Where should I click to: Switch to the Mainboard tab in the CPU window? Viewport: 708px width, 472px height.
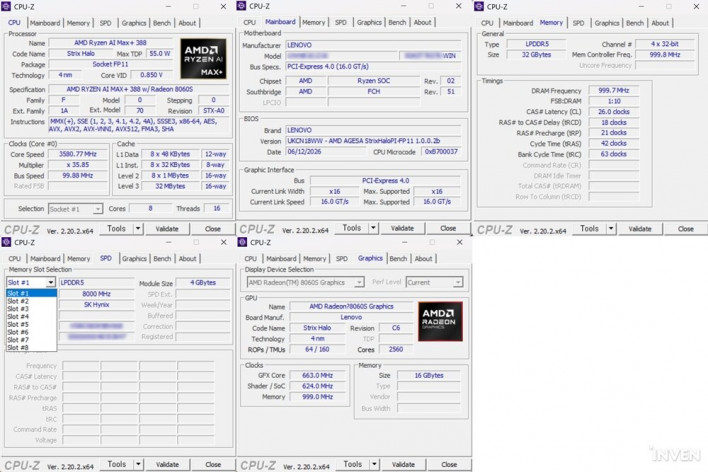point(45,23)
